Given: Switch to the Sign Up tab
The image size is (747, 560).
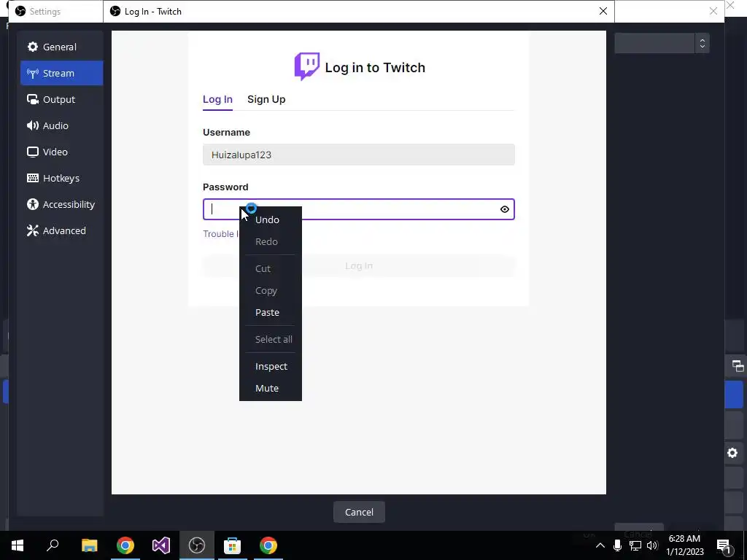Looking at the screenshot, I should click(266, 99).
